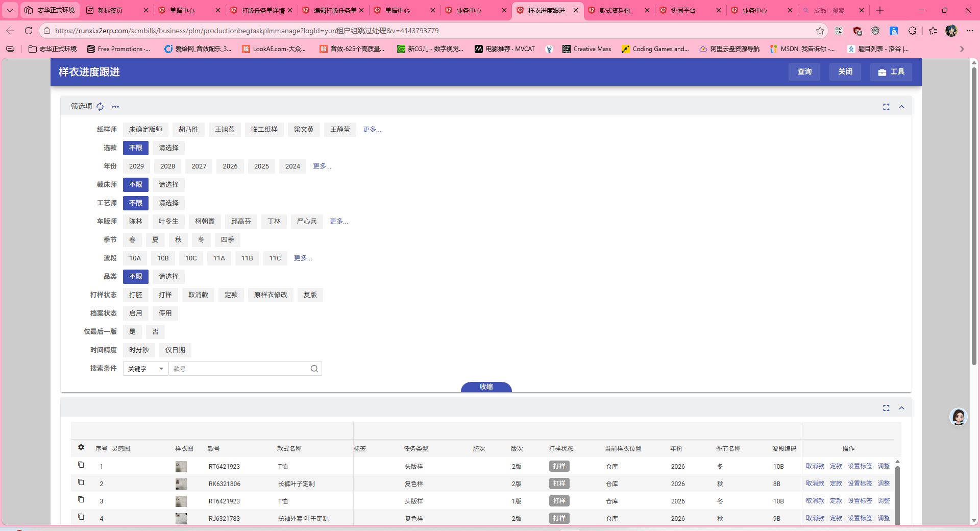This screenshot has height=531, width=980.
Task: Open table column settings gear icon
Action: click(81, 448)
